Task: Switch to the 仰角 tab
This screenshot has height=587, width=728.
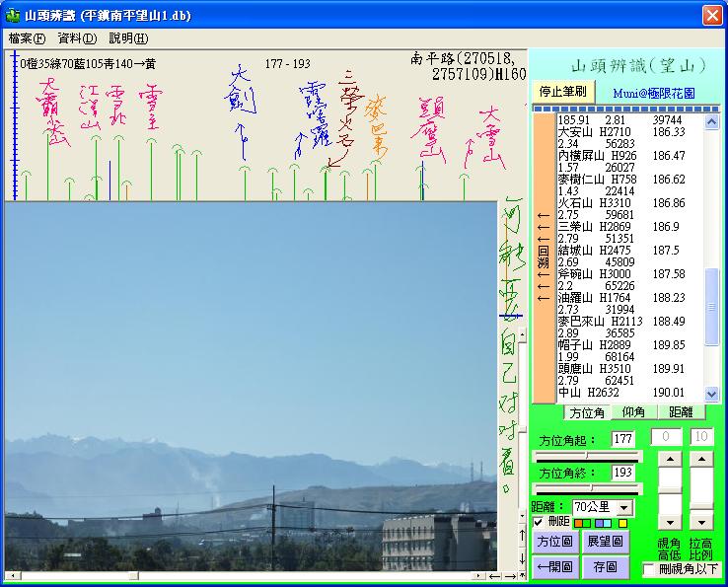Action: [633, 412]
